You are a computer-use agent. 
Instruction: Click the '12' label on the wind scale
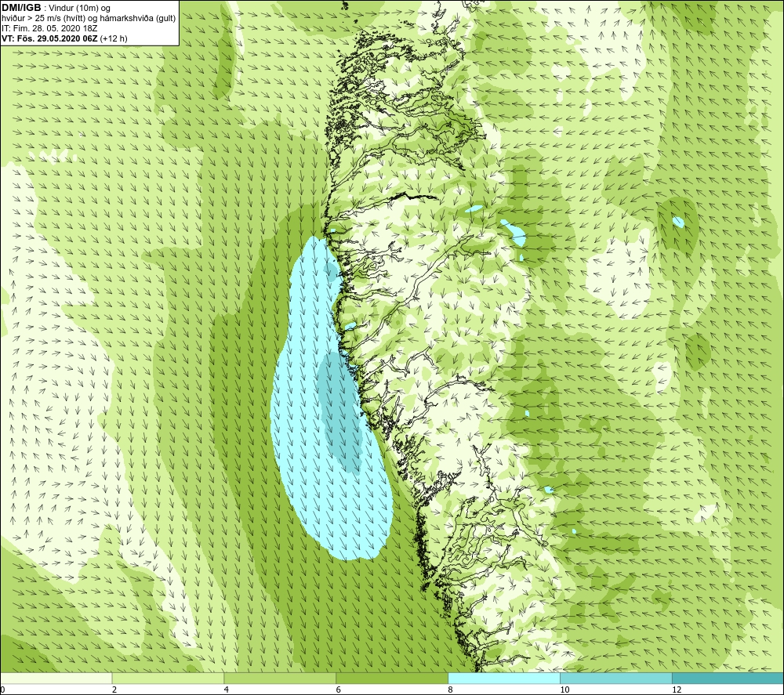(677, 690)
